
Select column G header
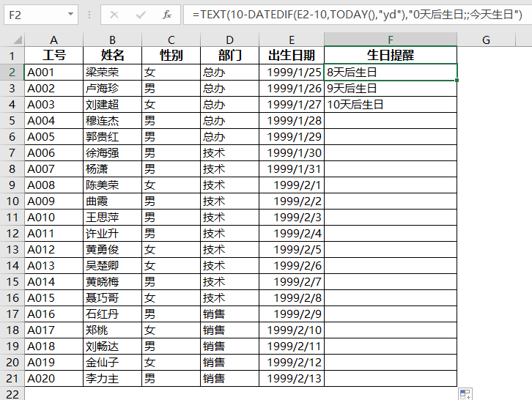(486, 40)
